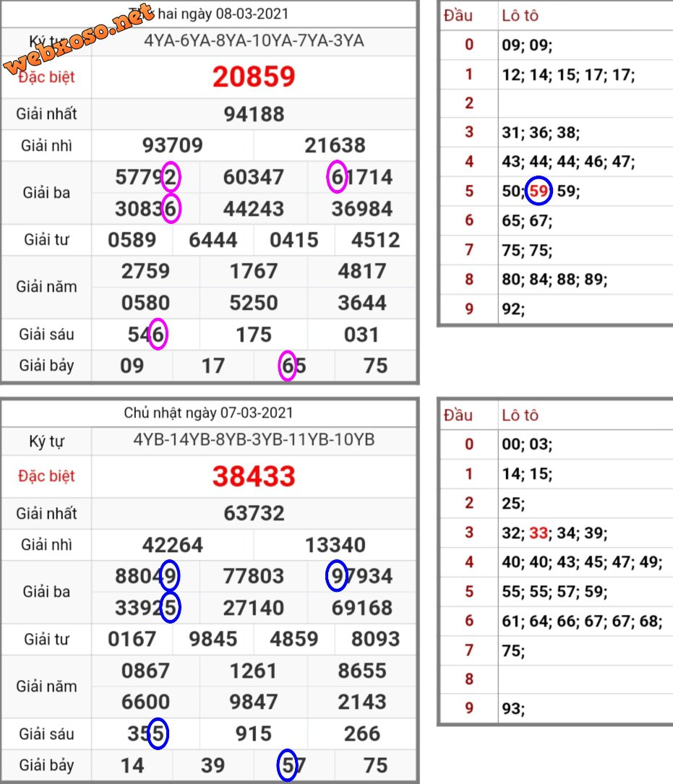
Task: Select lô tô row "40; 40; 43; 45; 47; 49;"
Action: [582, 562]
